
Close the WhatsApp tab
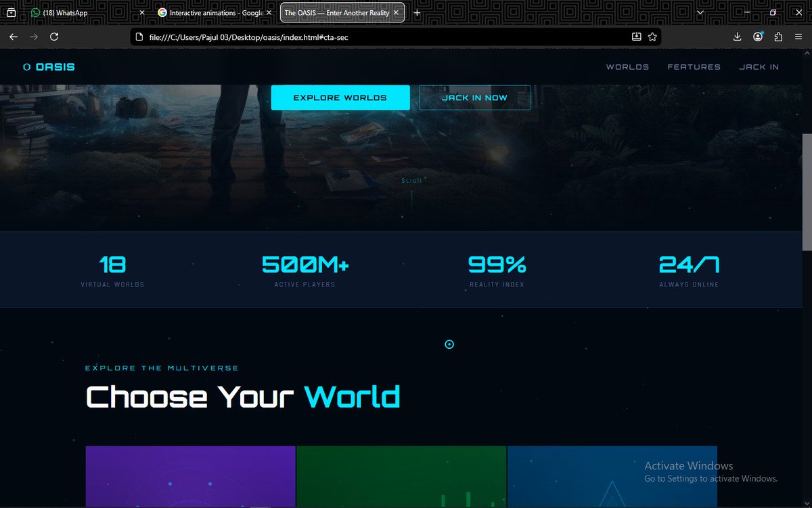pyautogui.click(x=142, y=13)
